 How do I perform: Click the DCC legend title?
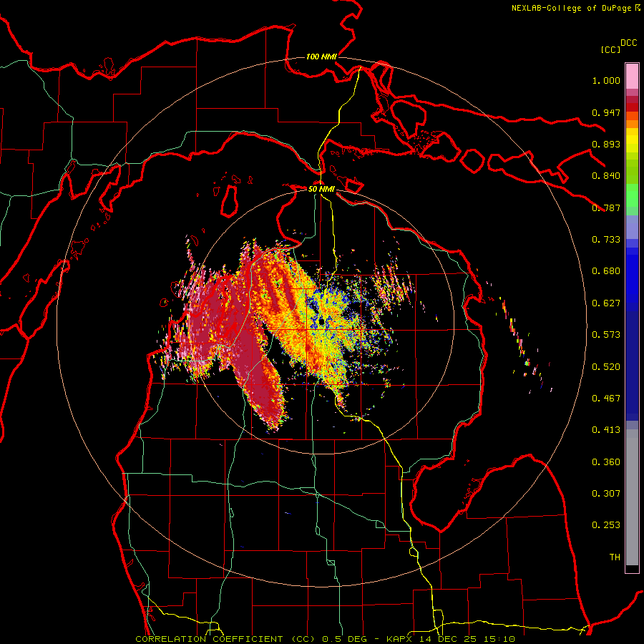pos(629,43)
